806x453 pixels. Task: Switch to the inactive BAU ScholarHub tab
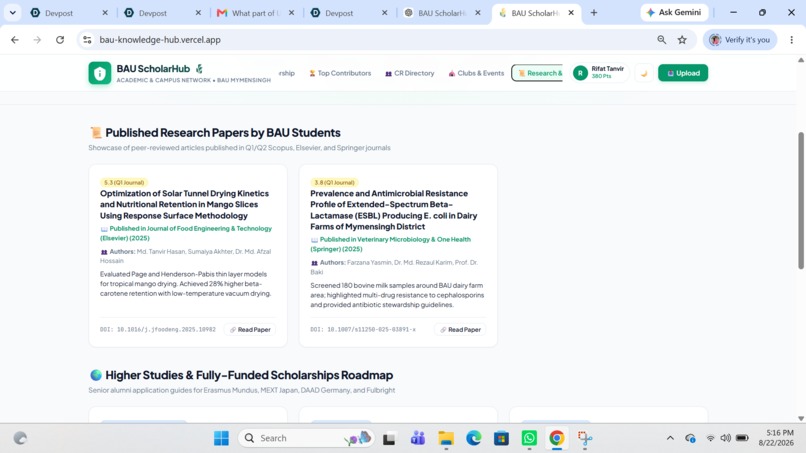(x=442, y=13)
